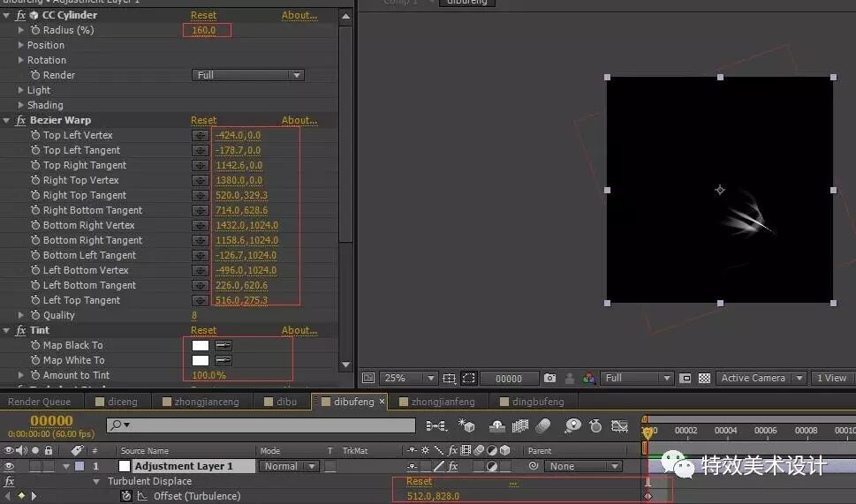Hide Adjustment Layer 1 with eye toggle

point(9,466)
